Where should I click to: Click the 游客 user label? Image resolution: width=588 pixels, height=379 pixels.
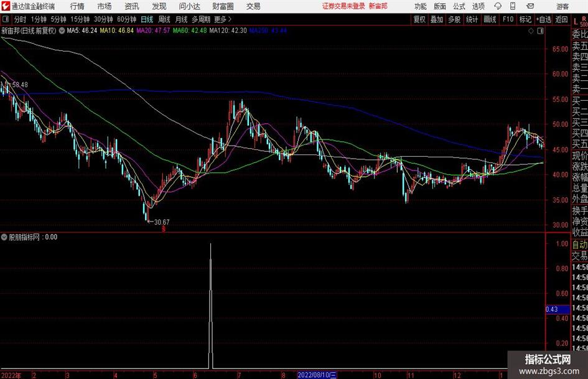point(562,6)
